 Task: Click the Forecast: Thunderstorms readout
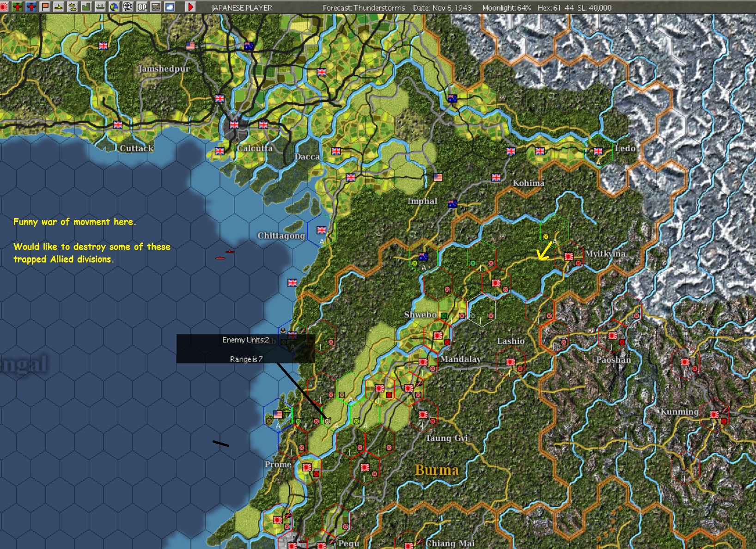(x=364, y=8)
